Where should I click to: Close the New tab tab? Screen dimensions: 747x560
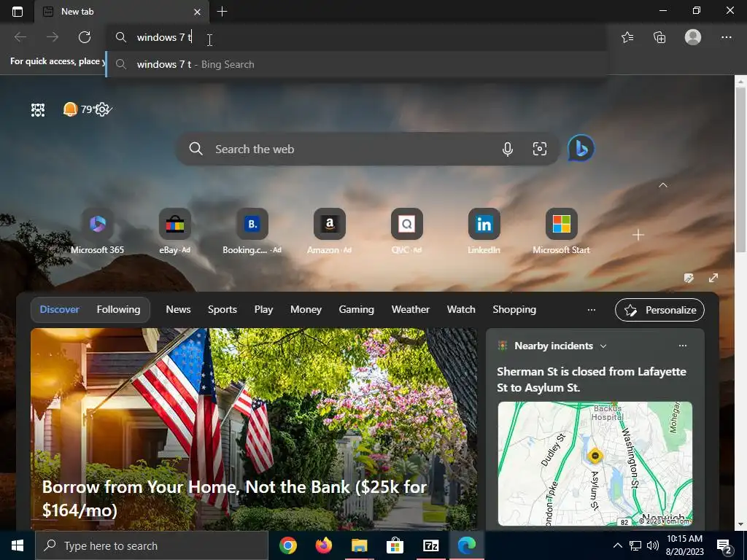pos(198,12)
